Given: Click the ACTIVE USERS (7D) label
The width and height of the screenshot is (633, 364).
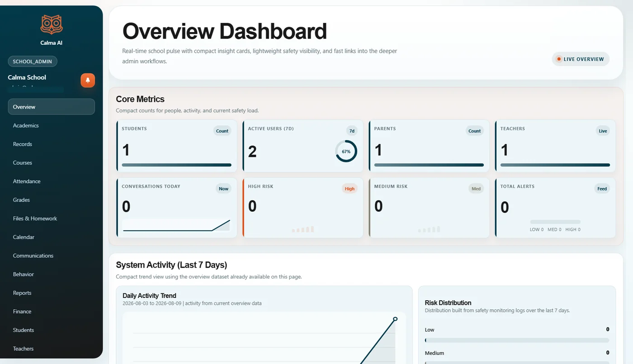Looking at the screenshot, I should 271,128.
